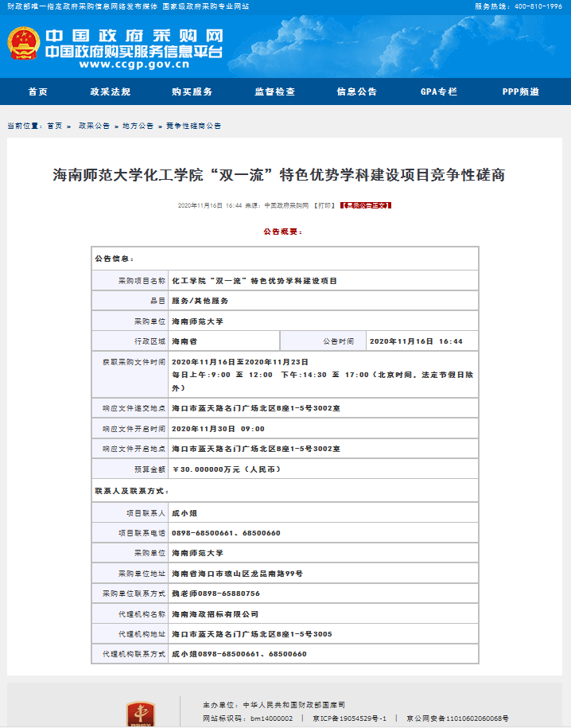571x728 pixels.
Task: Click the 公告信息 section header
Action: 115,259
